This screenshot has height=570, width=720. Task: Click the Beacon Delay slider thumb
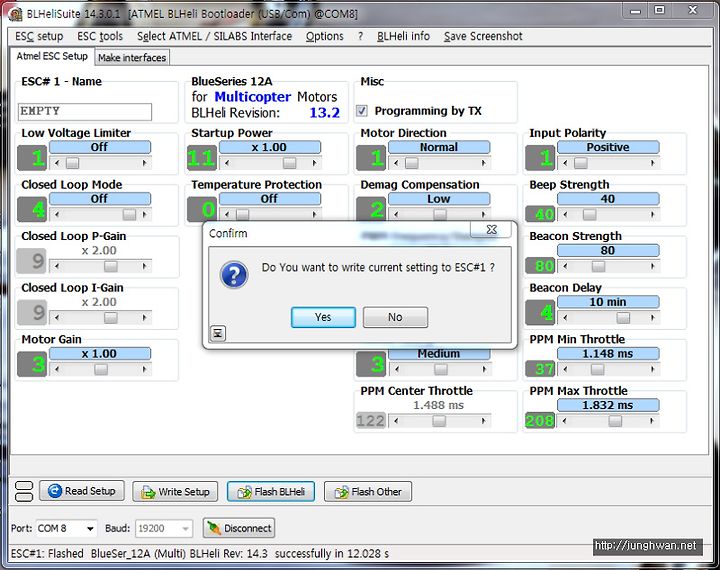point(623,317)
